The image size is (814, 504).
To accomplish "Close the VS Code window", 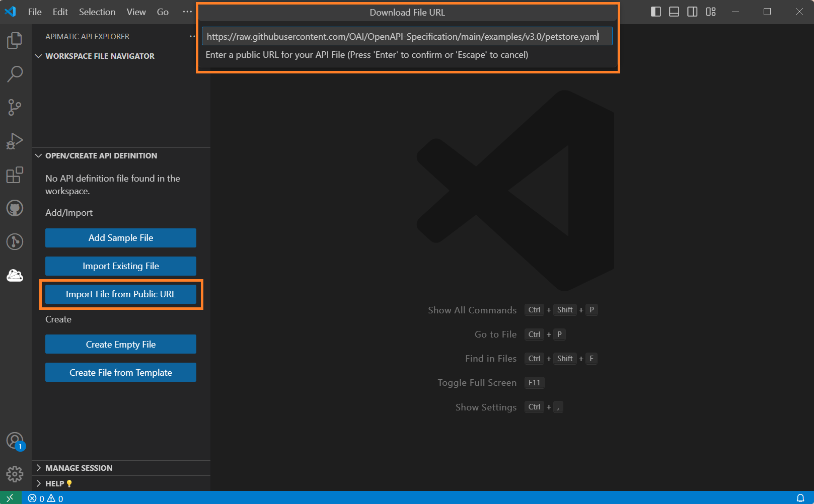I will (799, 12).
